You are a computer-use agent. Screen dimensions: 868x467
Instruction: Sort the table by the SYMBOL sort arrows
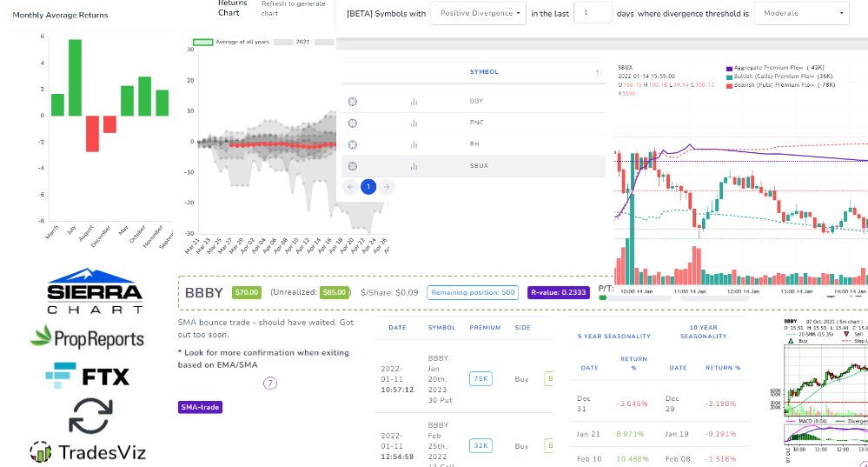point(599,72)
